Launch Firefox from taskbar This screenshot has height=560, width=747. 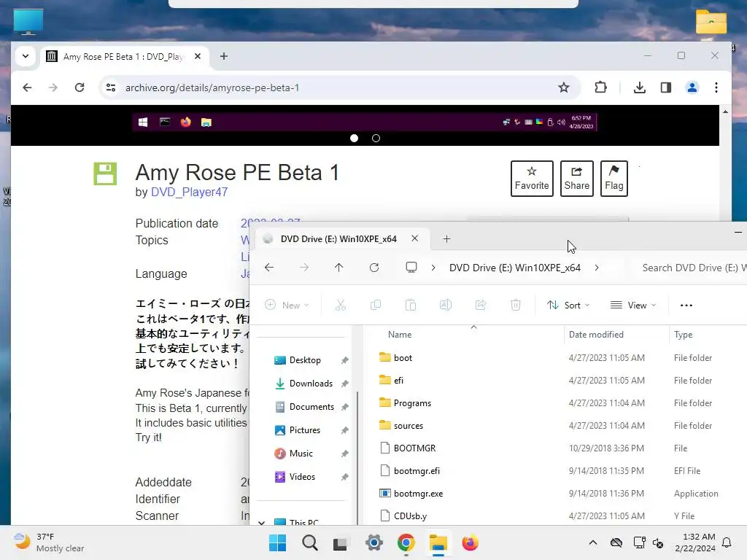pyautogui.click(x=470, y=542)
